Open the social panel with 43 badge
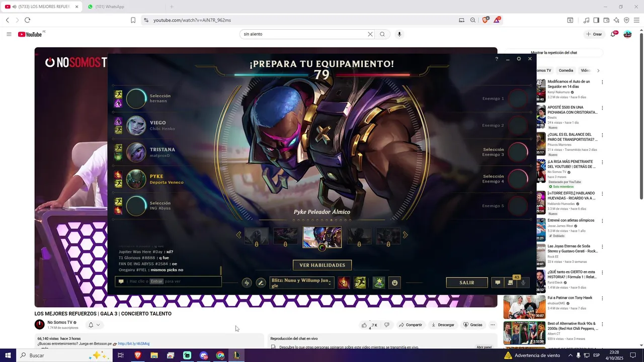This screenshot has height=362, width=644. [510, 283]
